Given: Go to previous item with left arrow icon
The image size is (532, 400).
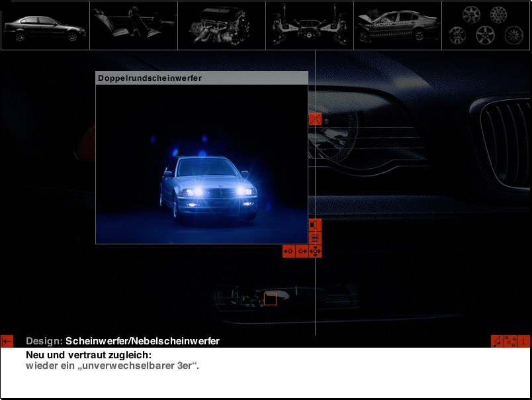Looking at the screenshot, I should 288,251.
